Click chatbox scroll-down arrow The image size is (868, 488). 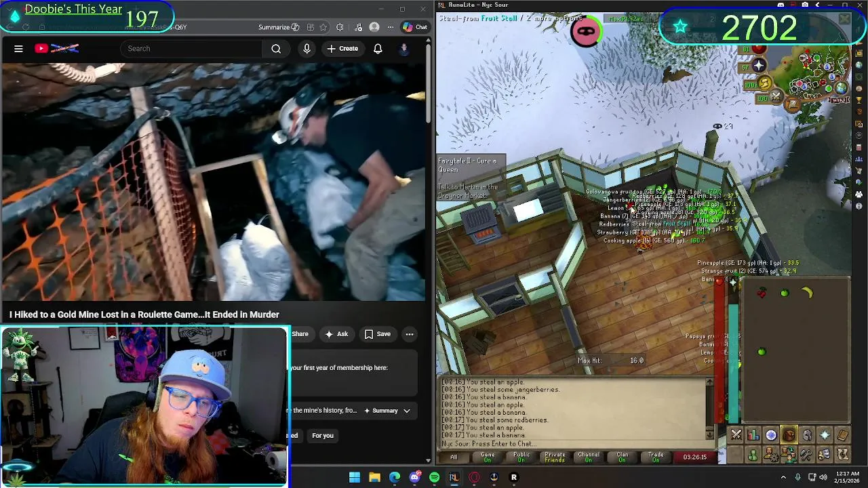click(709, 435)
